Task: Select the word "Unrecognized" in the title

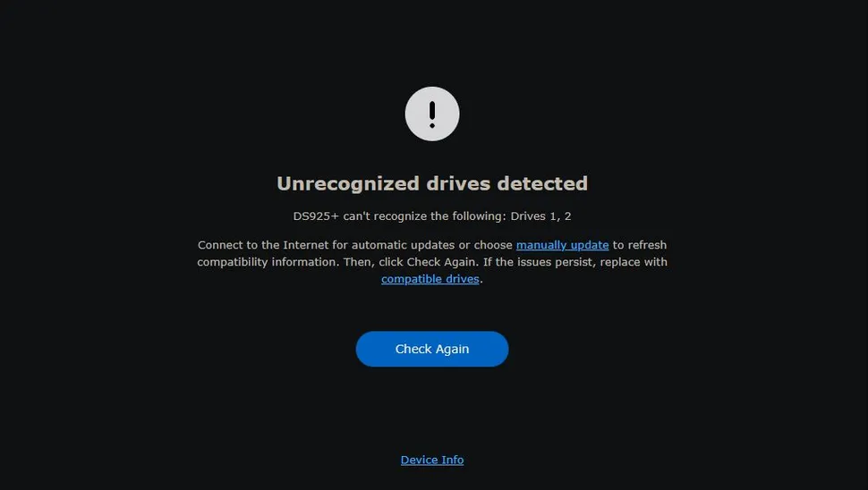Action: [x=348, y=183]
